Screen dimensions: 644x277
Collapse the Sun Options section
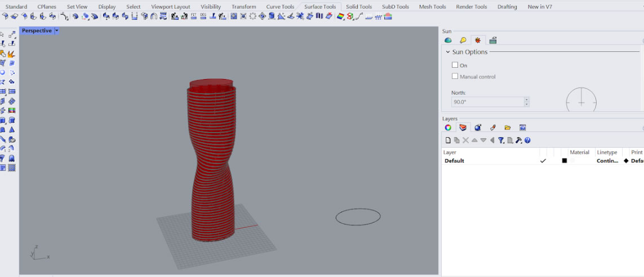tap(448, 52)
